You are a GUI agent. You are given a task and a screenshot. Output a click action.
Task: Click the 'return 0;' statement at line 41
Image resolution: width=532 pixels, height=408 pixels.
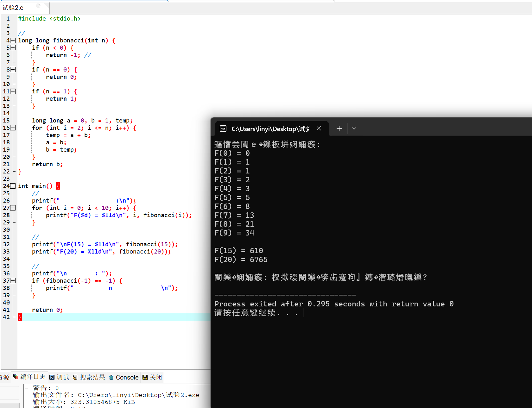click(x=47, y=310)
